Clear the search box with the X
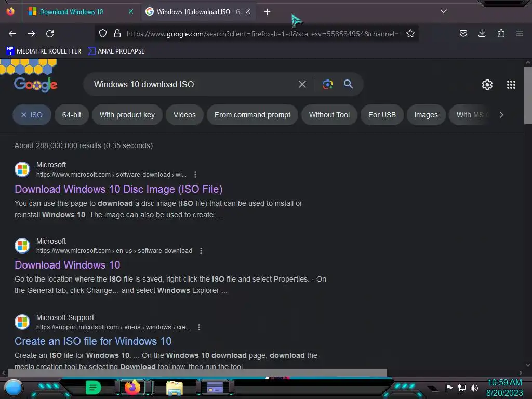The height and width of the screenshot is (399, 532). 302,84
